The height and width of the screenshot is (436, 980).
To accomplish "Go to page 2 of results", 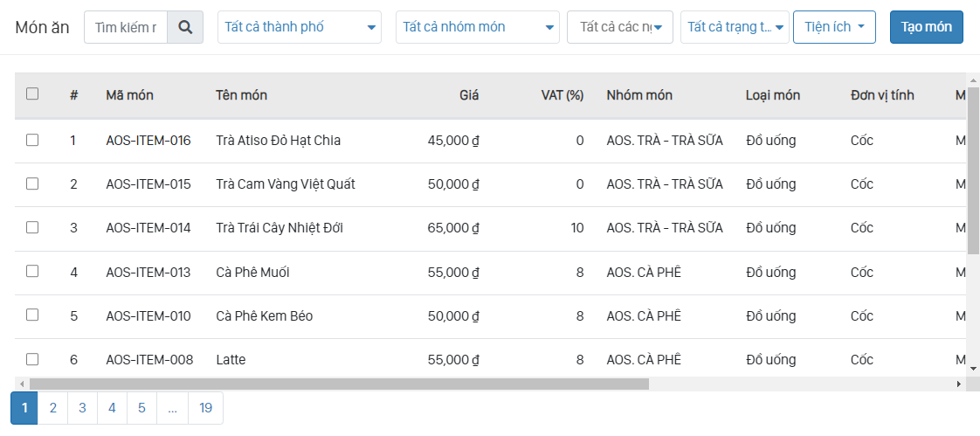I will pos(53,408).
